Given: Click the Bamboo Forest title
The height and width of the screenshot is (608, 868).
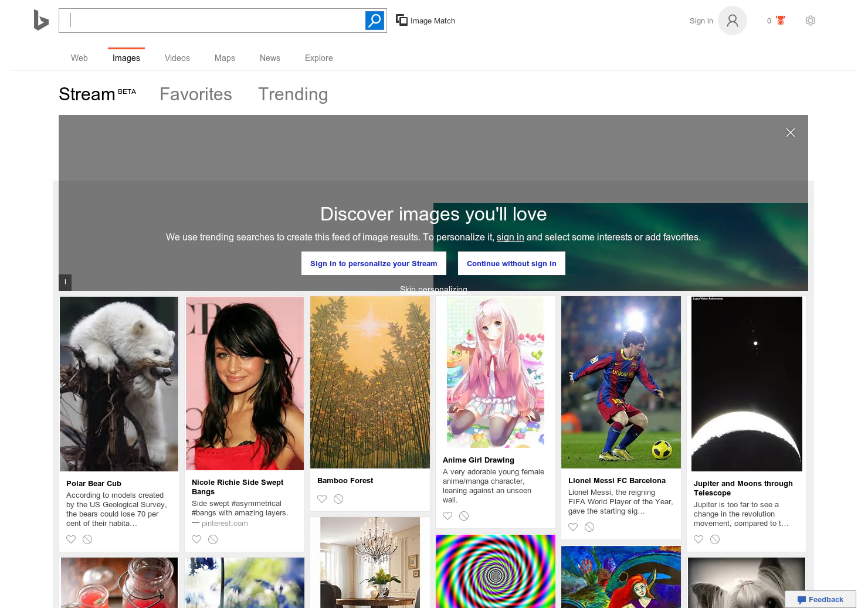Looking at the screenshot, I should click(x=345, y=481).
